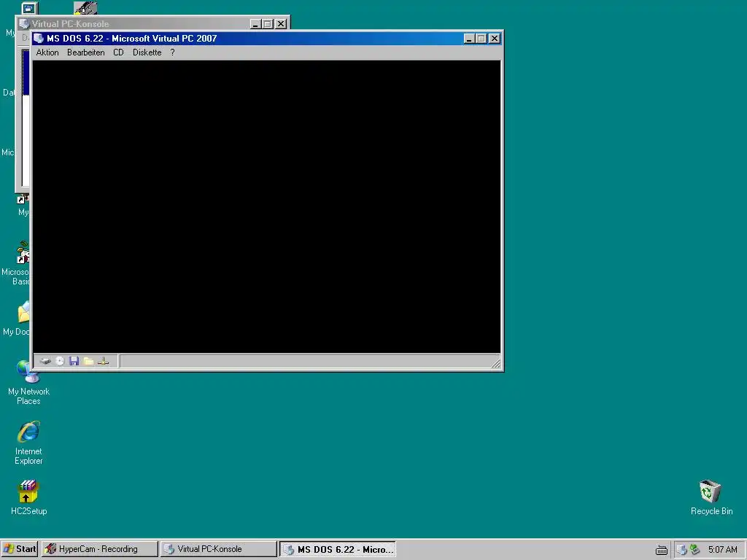747x560 pixels.
Task: Click the network adapter status icon
Action: click(103, 361)
